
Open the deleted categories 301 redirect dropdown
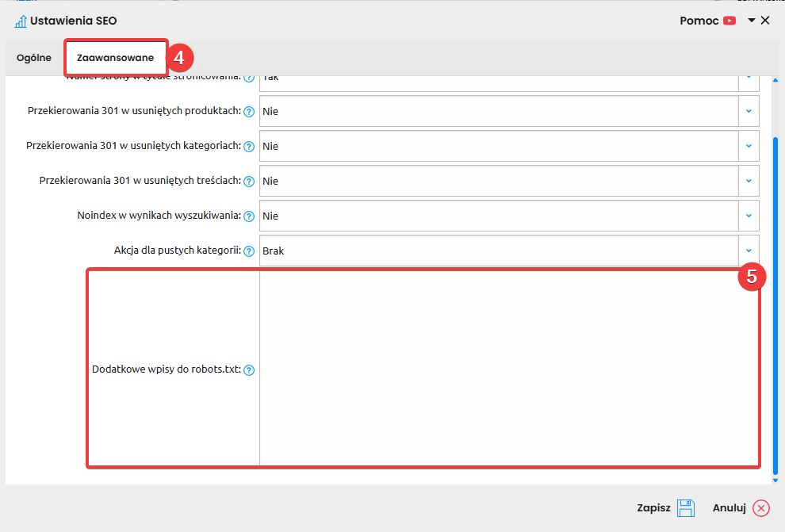pyautogui.click(x=749, y=147)
